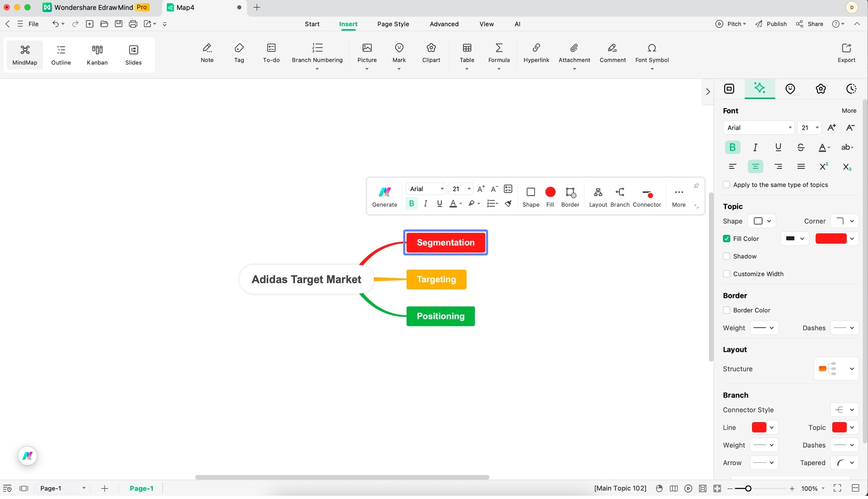This screenshot has width=868, height=499.
Task: Insert a Hyperlink
Action: click(x=536, y=53)
